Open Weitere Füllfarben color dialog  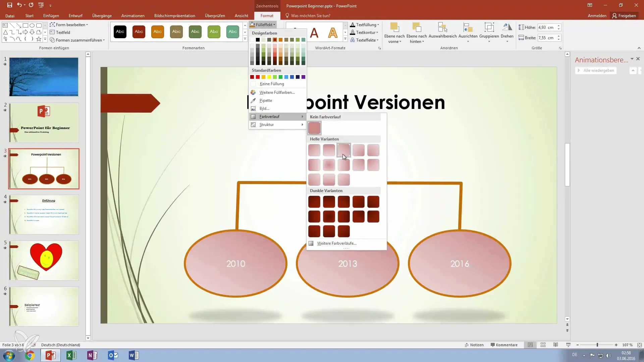(277, 93)
